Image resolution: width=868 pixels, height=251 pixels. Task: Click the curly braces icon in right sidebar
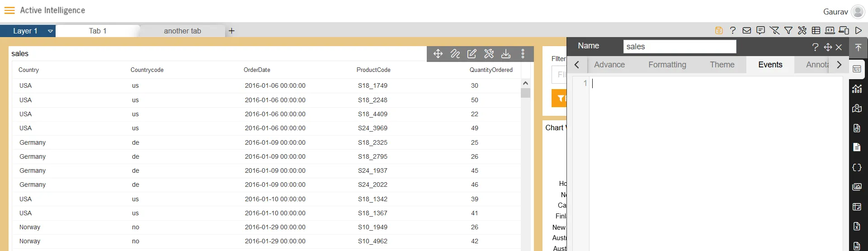pos(857,167)
